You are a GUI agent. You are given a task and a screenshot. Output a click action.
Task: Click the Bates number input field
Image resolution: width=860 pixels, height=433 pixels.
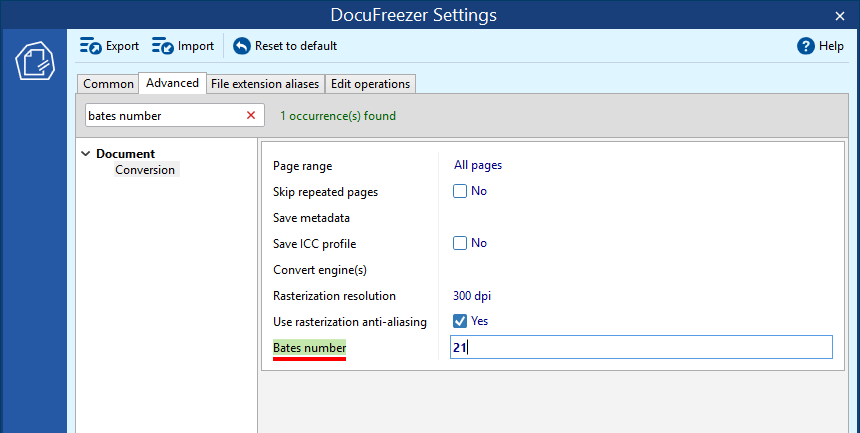pyautogui.click(x=640, y=347)
